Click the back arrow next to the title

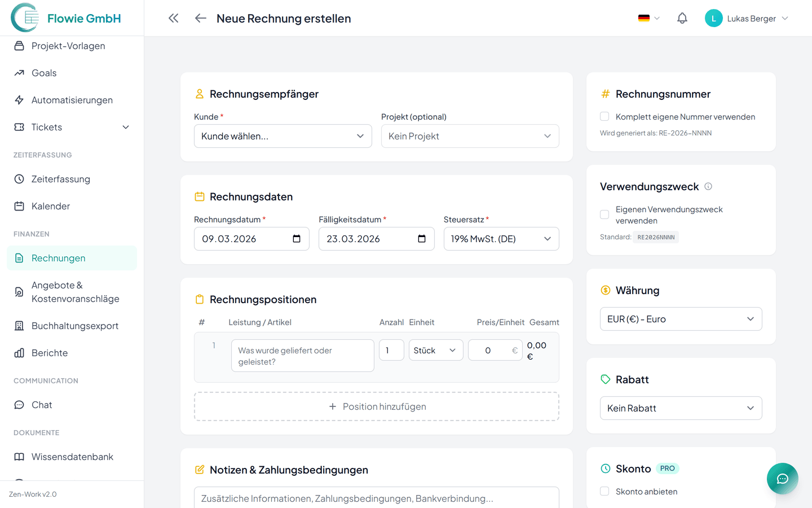click(200, 18)
